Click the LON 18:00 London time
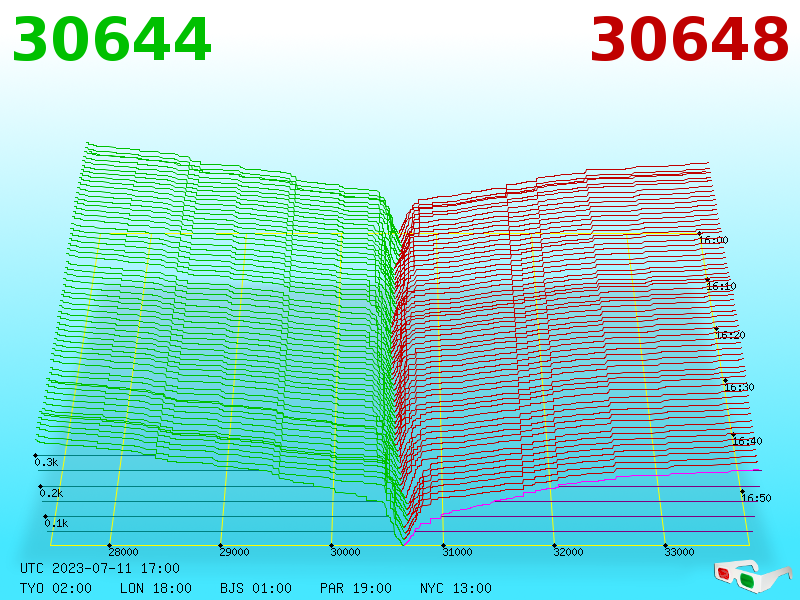The image size is (800, 600). 156,588
